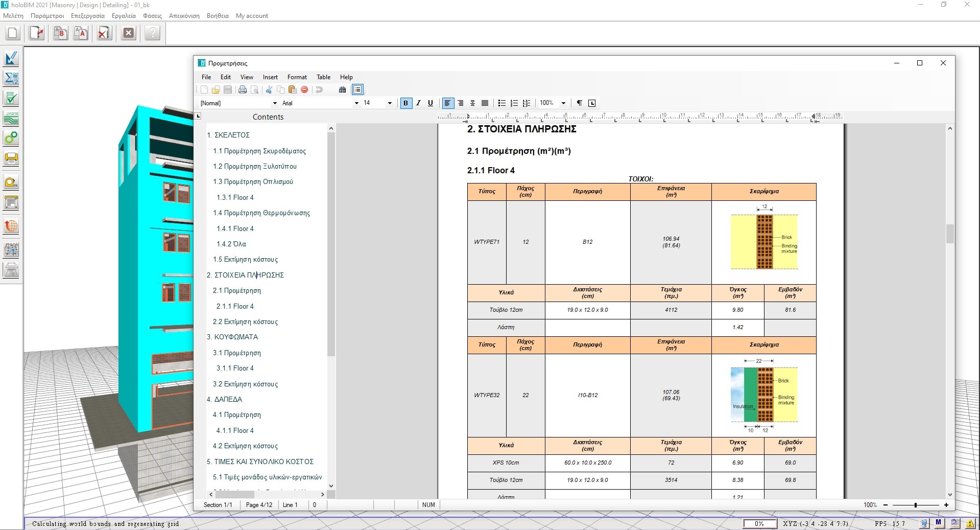The height and width of the screenshot is (530, 980).
Task: Open the Παράμετροι menu in holoBIM
Action: [x=47, y=16]
